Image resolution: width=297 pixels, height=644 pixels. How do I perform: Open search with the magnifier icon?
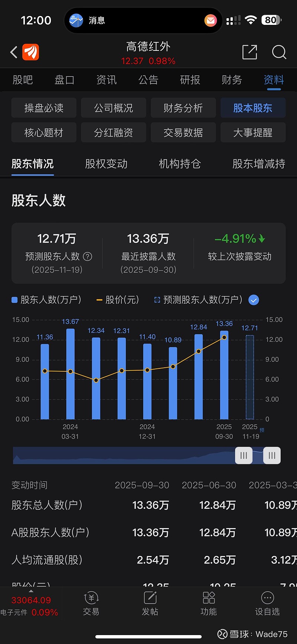point(279,52)
